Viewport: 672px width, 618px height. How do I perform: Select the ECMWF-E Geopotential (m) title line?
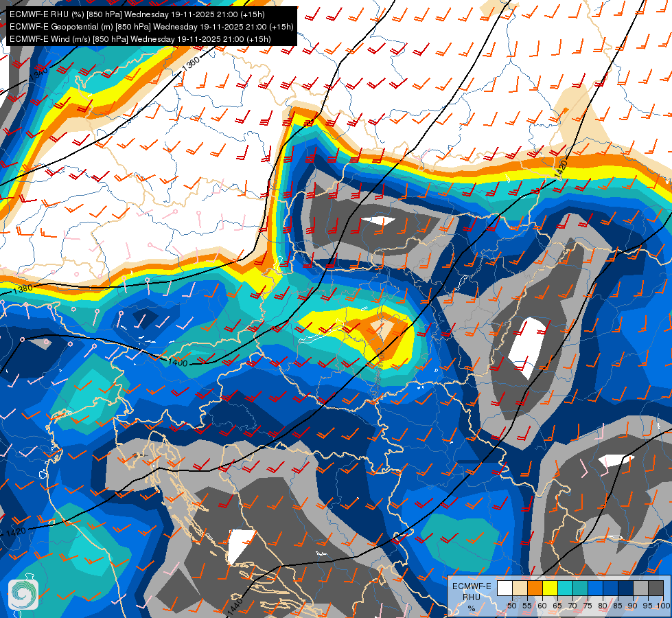tap(151, 27)
